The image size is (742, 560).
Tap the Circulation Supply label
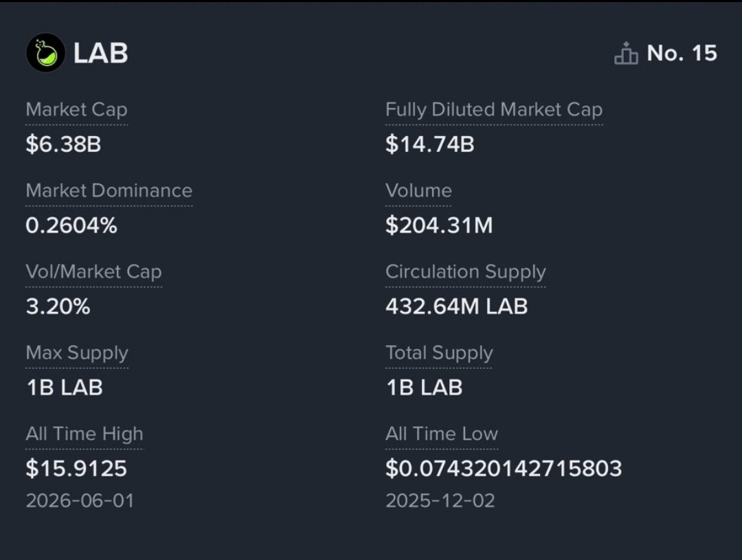[466, 271]
